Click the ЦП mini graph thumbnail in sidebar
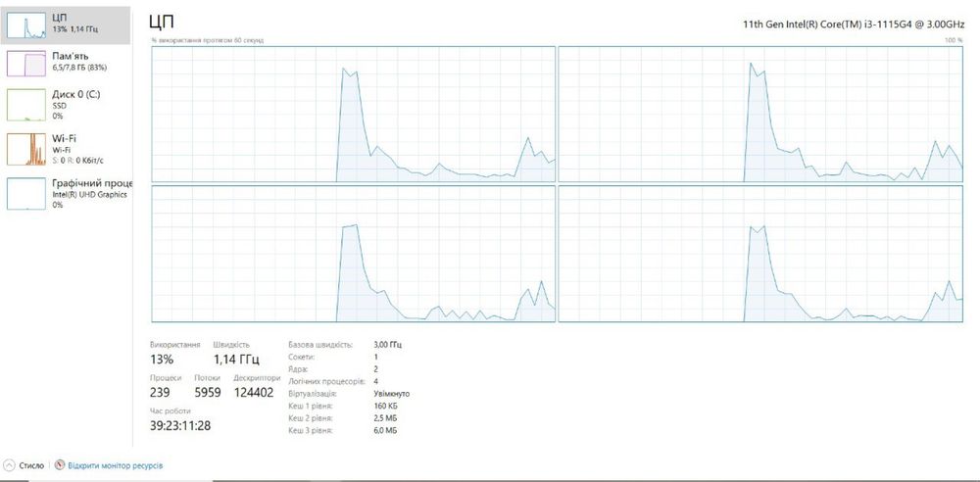The image size is (980, 482). (x=26, y=24)
